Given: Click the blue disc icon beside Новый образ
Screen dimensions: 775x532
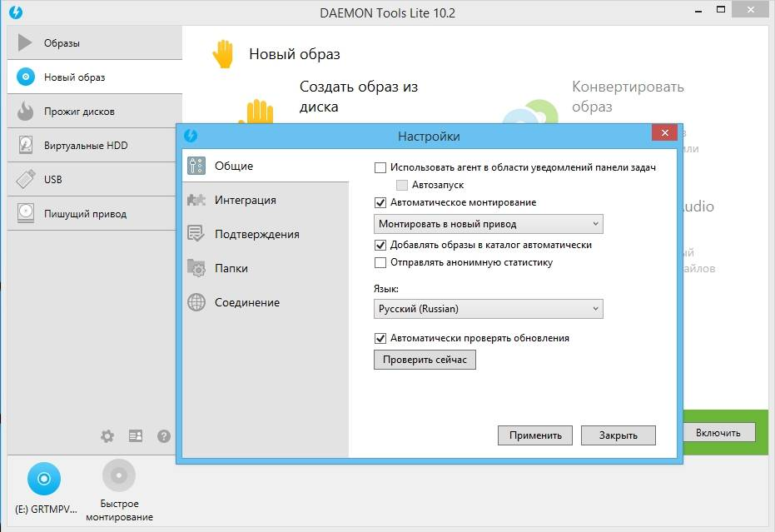Looking at the screenshot, I should pos(26,77).
